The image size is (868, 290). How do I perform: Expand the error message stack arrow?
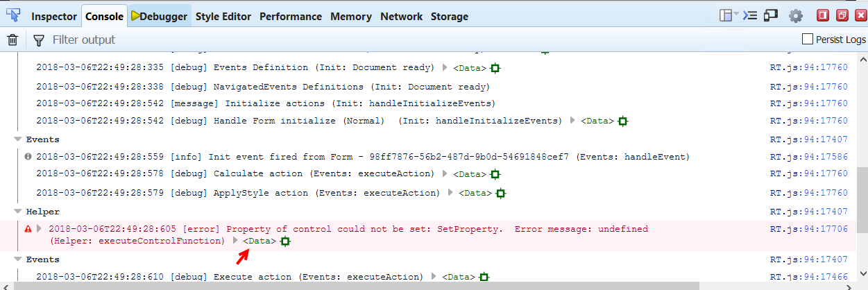click(x=40, y=228)
